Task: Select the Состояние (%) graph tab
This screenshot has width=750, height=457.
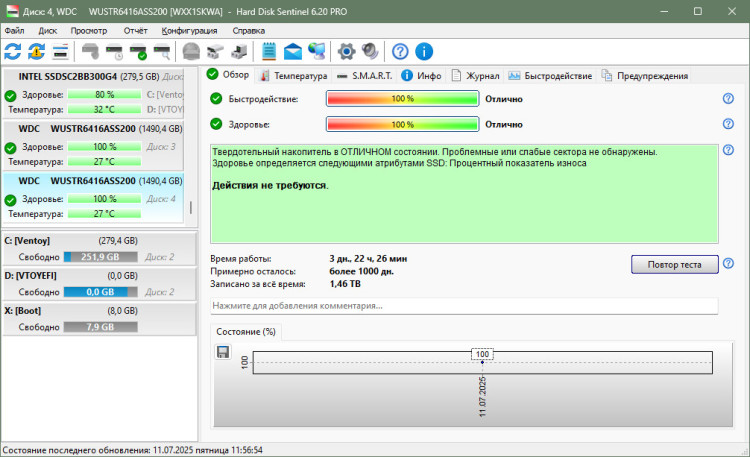Action: (x=246, y=332)
